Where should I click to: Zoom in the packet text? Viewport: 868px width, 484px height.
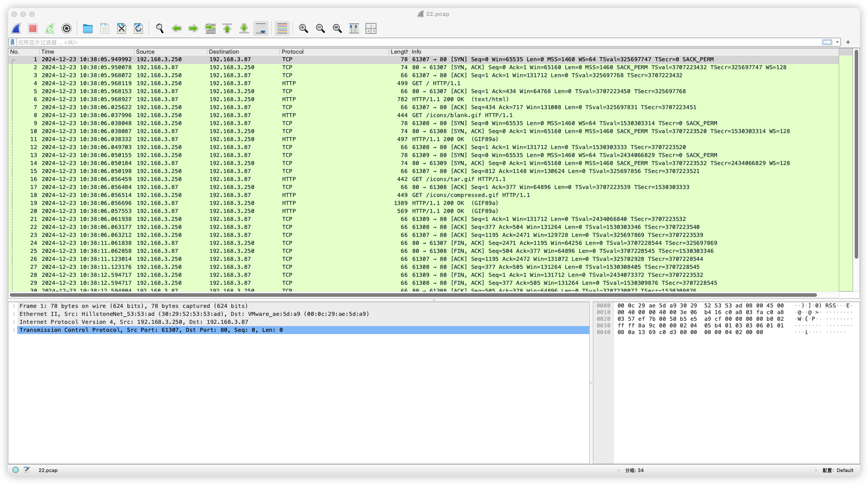tap(304, 28)
